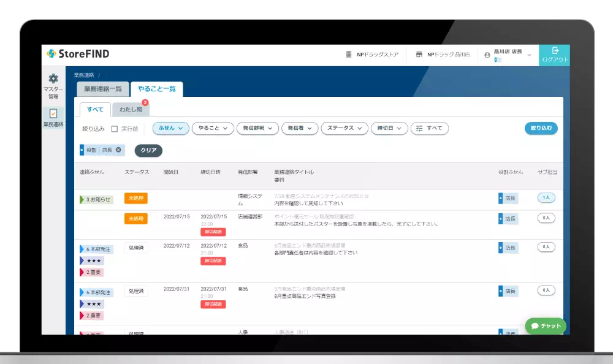This screenshot has width=613, height=364.
Task: Click NPドラッグストア company name in header
Action: [x=378, y=55]
